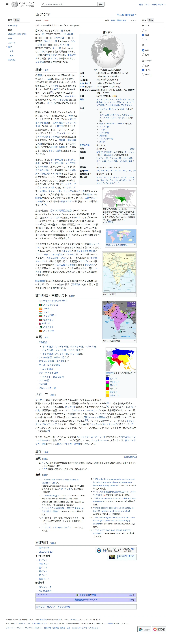Open the ツール dropdown menu
This screenshot has height=644, width=172.
pyautogui.click(x=132, y=20)
